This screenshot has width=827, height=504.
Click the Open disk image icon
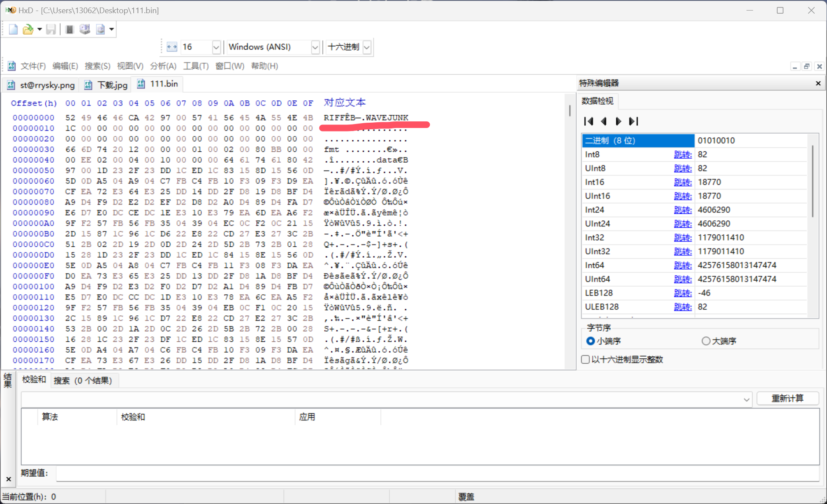click(x=101, y=29)
